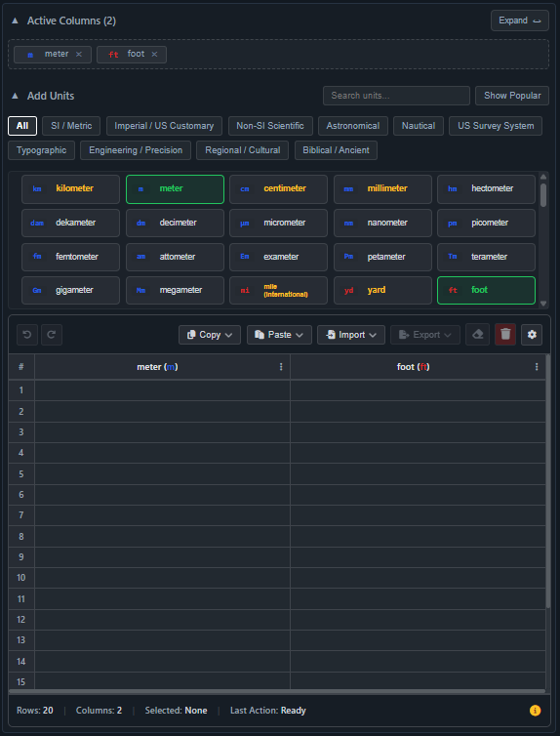
Task: Open the Copy dropdown
Action: [x=210, y=335]
